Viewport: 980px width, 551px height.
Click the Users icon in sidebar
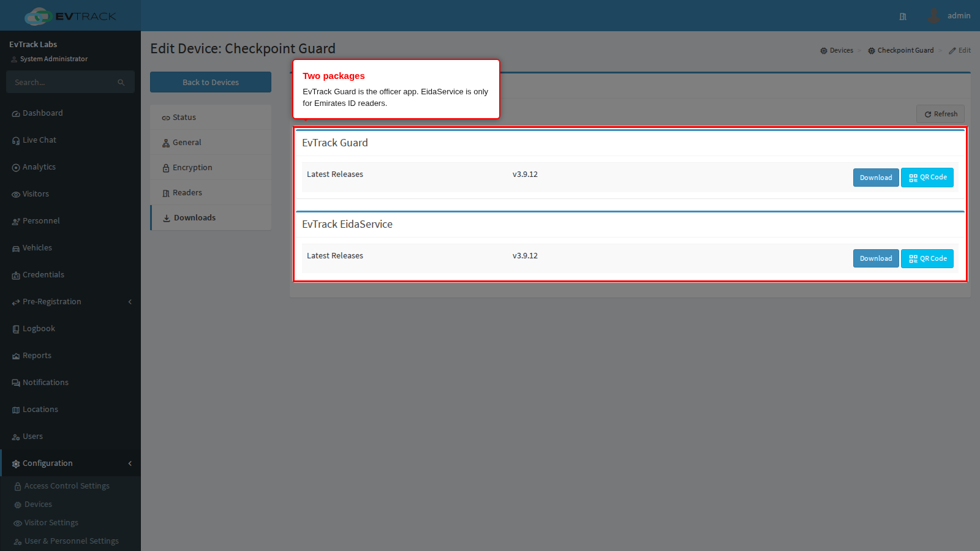click(16, 437)
